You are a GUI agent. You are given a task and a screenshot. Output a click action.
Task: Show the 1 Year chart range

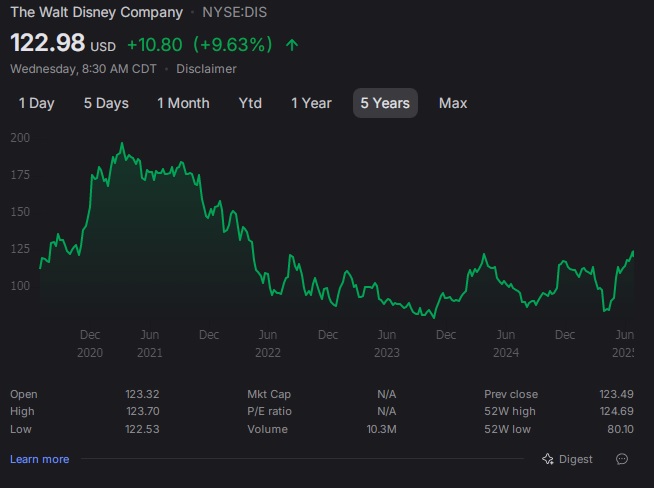coord(311,103)
